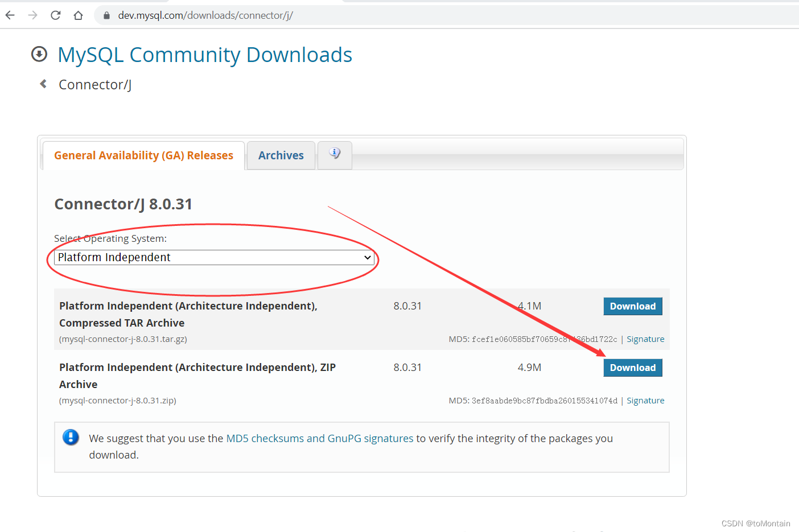
Task: Go to browser home page icon
Action: click(79, 15)
